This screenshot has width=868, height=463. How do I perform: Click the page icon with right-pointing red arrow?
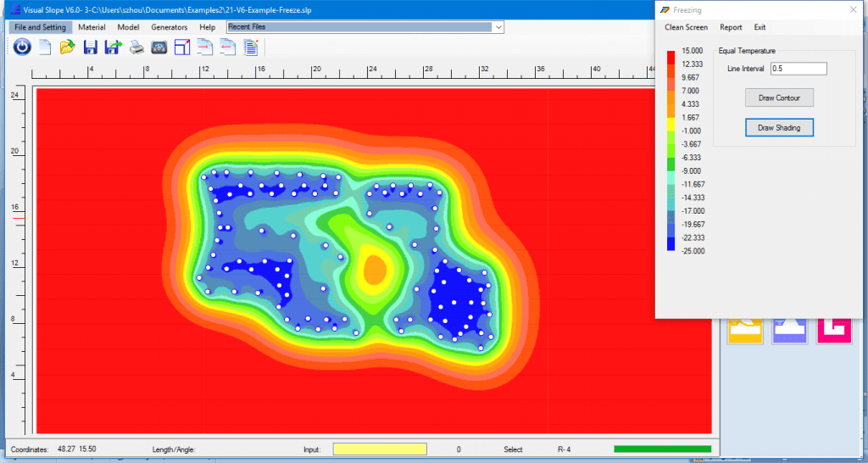pos(205,47)
